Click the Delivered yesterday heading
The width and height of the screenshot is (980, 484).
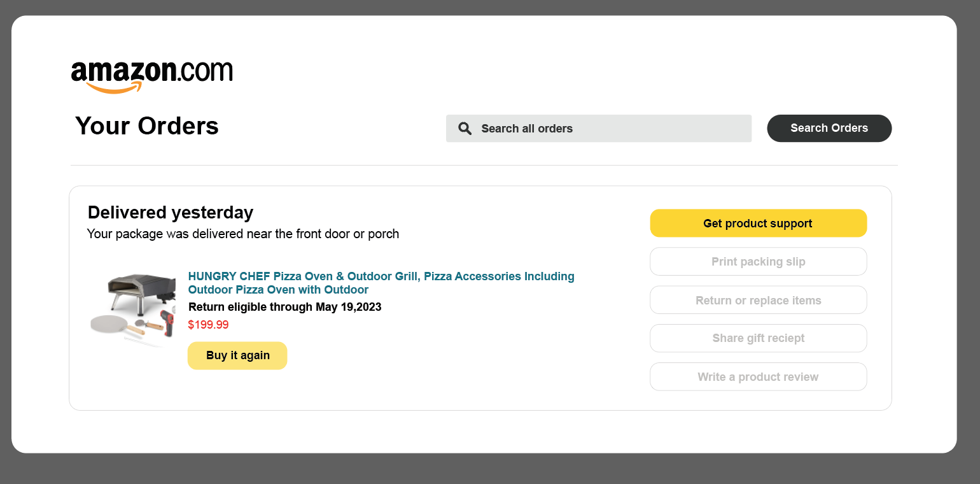[x=170, y=212]
